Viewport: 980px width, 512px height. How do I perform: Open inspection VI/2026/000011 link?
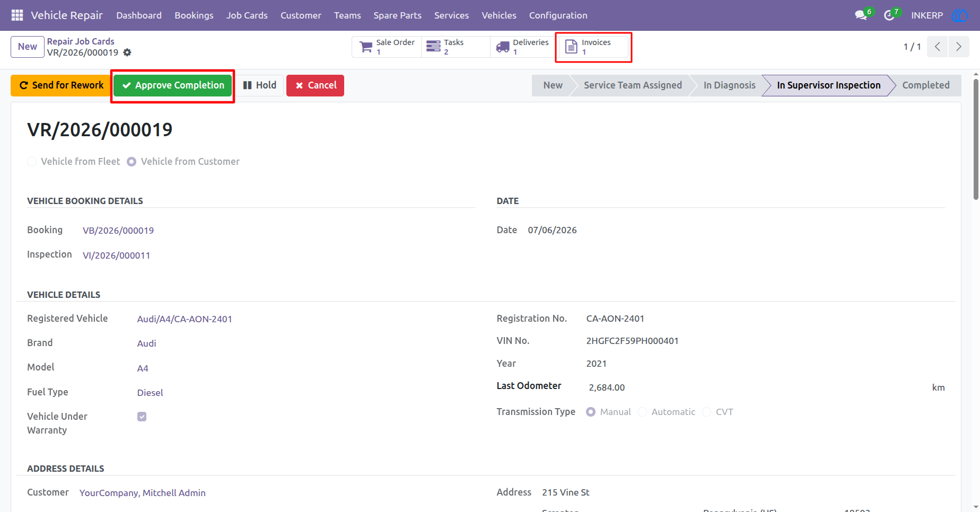[x=117, y=255]
